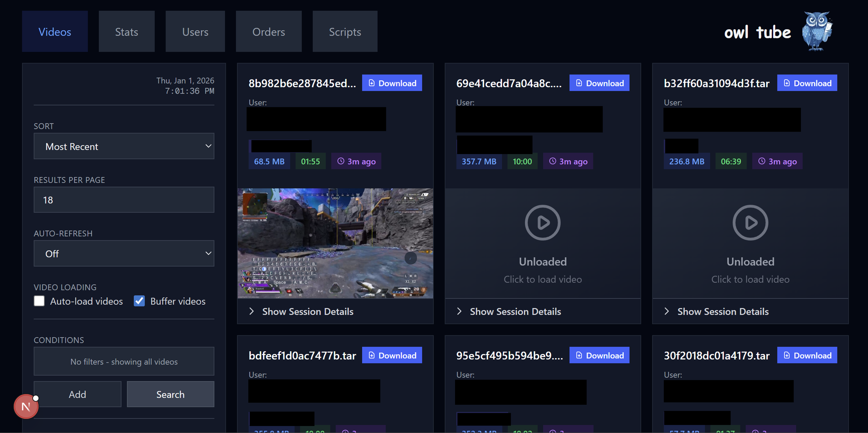Screen dimensions: 868x433
Task: Click the clock icon on b32ff60a31094d3f.tar card
Action: click(x=762, y=161)
